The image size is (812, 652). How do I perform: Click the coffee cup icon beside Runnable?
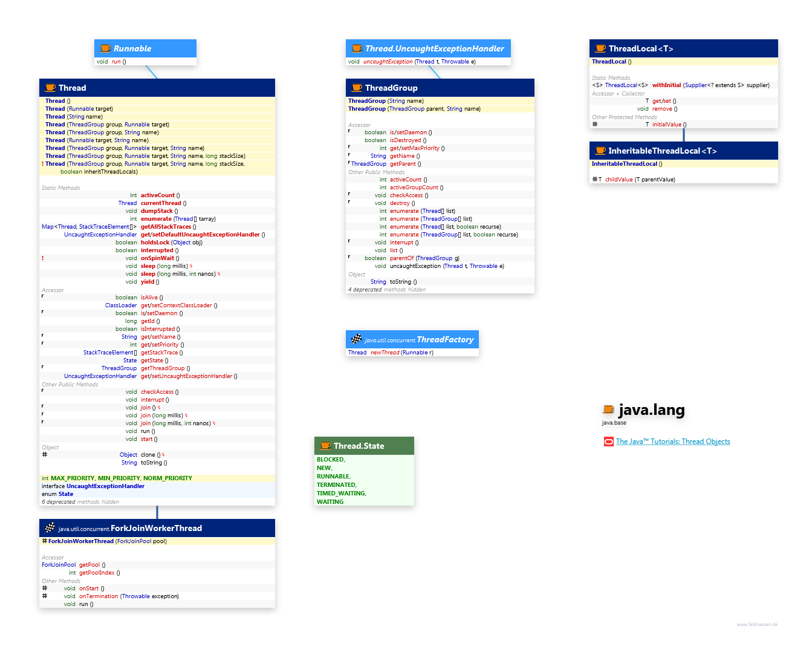click(105, 48)
